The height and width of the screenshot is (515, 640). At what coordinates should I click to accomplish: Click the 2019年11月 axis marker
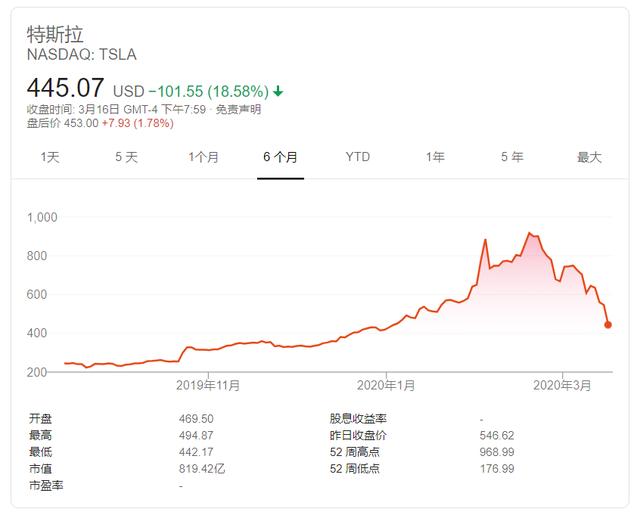click(x=208, y=385)
